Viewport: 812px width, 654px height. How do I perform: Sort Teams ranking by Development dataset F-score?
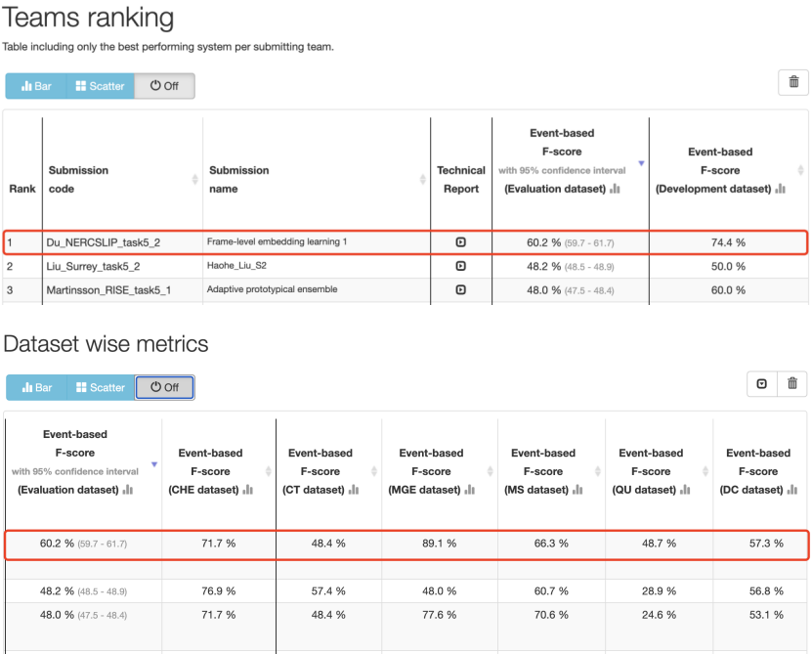(x=800, y=170)
